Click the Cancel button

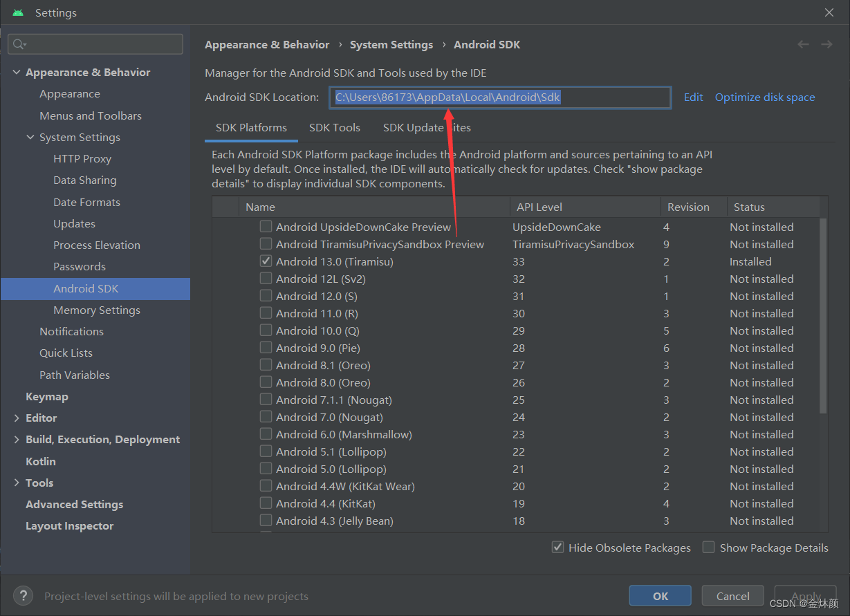coord(733,596)
